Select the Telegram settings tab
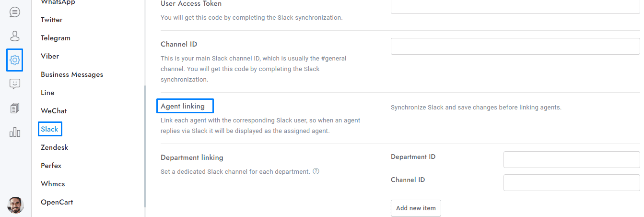 56,38
